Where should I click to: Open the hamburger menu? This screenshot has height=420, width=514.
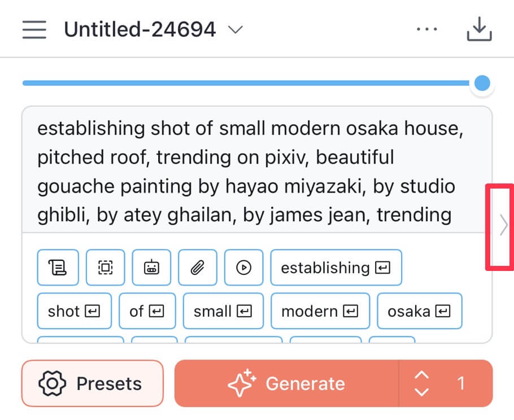coord(34,29)
